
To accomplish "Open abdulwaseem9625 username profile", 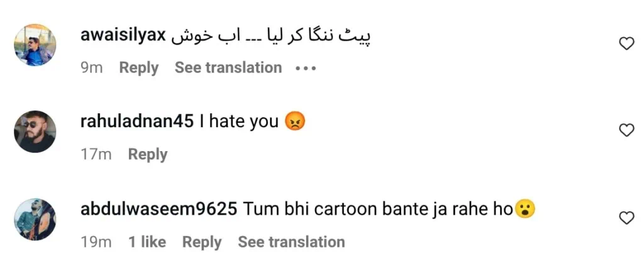I will click(159, 209).
